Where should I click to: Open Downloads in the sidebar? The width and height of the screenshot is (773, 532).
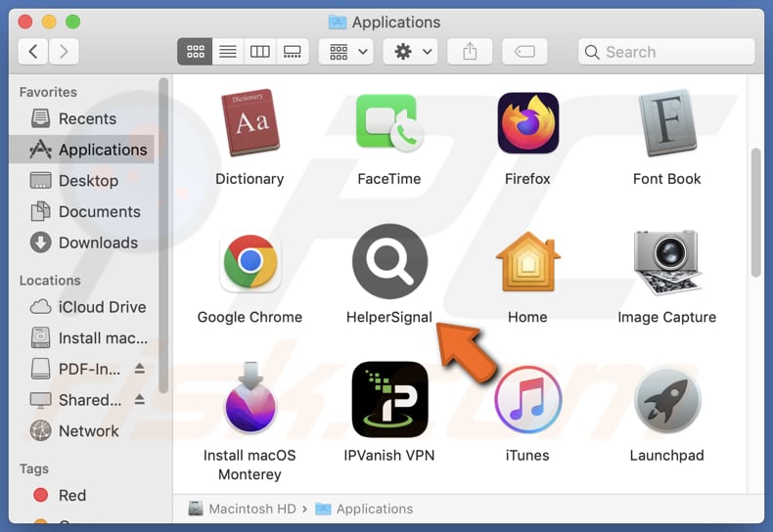(x=81, y=243)
